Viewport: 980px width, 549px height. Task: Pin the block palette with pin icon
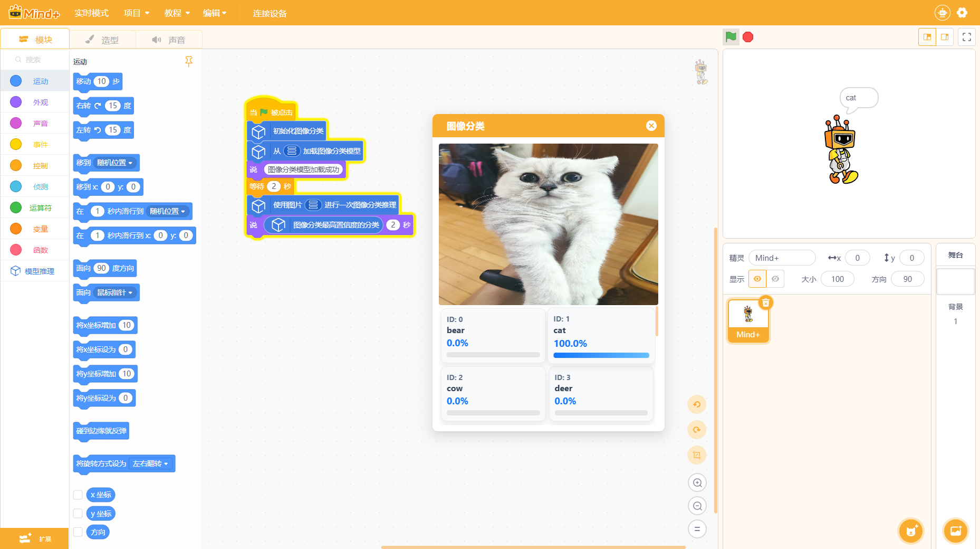point(189,61)
